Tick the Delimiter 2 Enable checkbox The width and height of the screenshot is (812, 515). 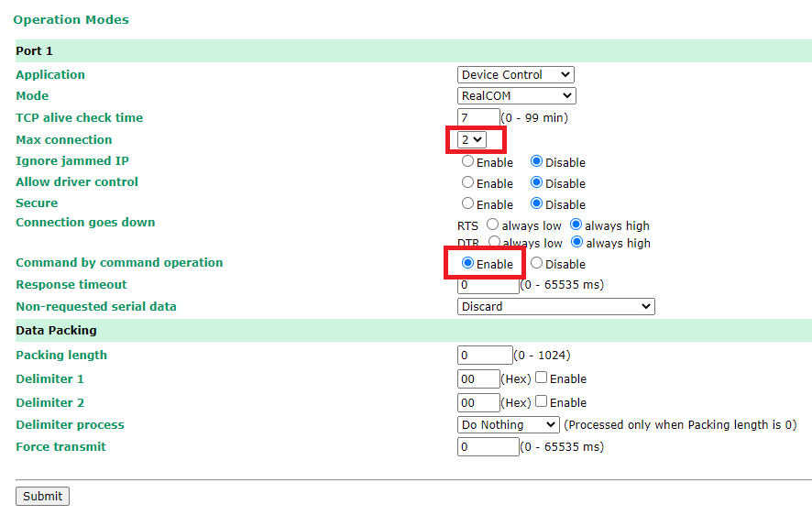point(542,401)
